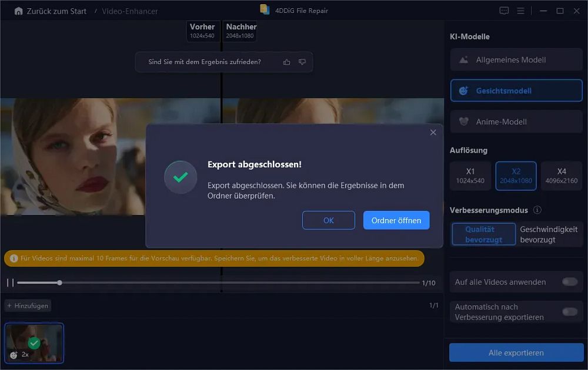Click the Video-Enhancer breadcrumb
Image resolution: width=588 pixels, height=370 pixels.
(x=130, y=11)
